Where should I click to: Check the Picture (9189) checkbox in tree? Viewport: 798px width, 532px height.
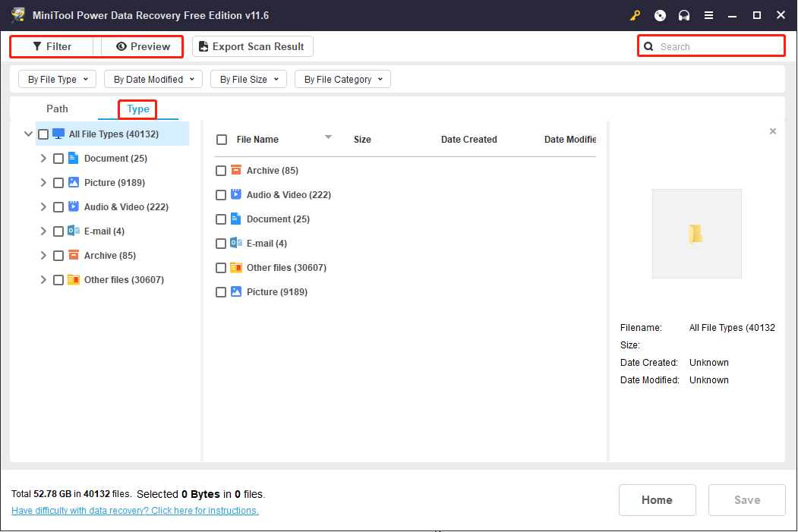pyautogui.click(x=58, y=182)
